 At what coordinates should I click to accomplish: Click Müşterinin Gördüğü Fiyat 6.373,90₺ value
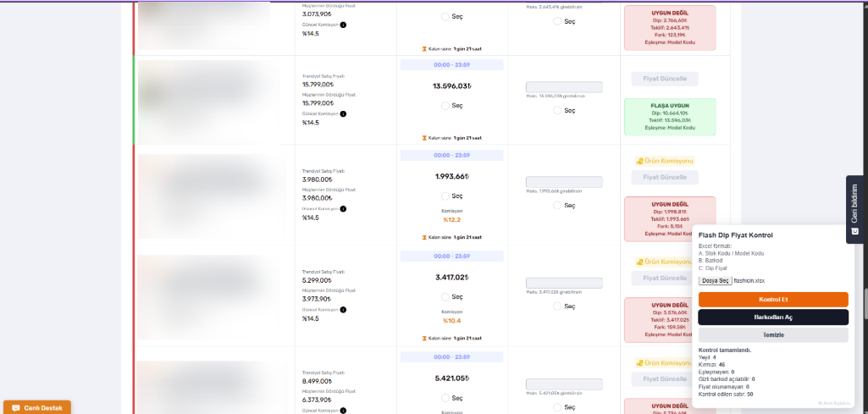[x=318, y=400]
